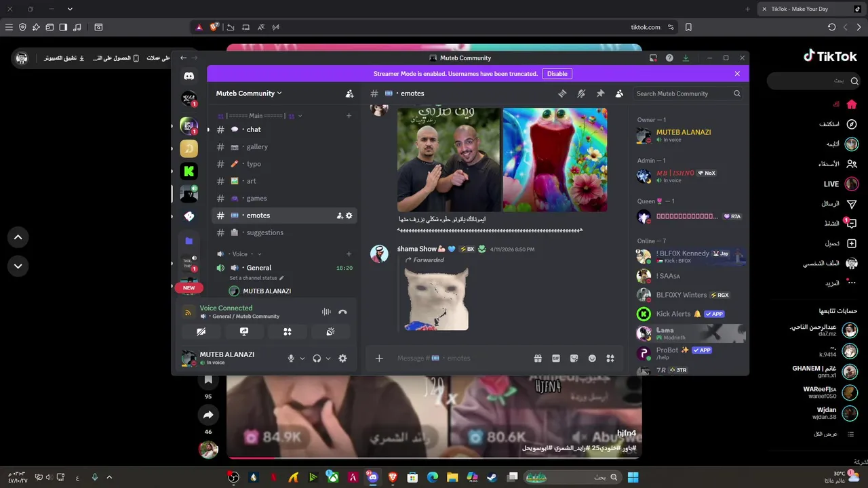The width and height of the screenshot is (868, 488).
Task: Click message emotes input field
Action: 461,358
